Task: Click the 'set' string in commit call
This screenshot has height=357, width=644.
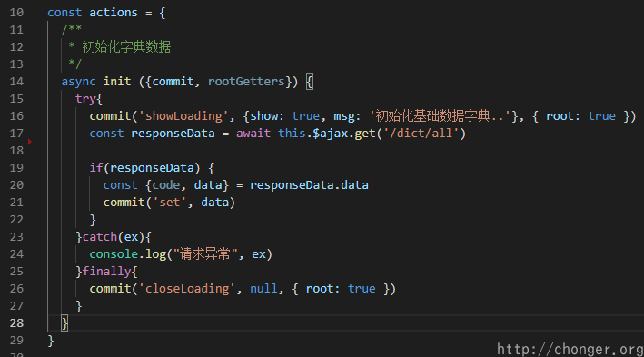Action: [170, 203]
